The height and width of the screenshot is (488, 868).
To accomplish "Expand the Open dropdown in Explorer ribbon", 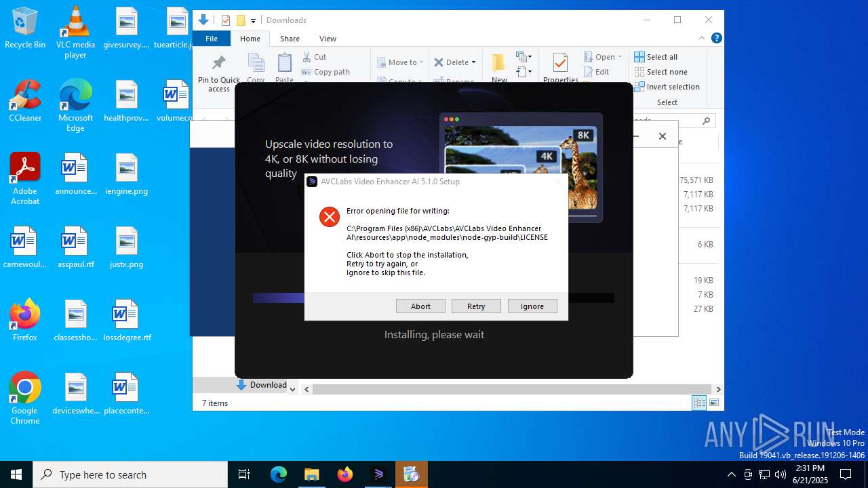I will click(620, 57).
